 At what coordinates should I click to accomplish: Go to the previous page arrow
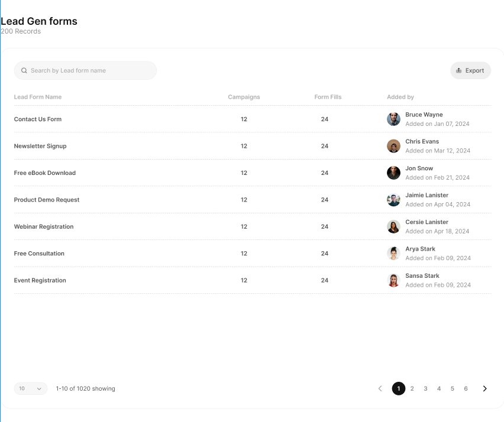coord(380,388)
